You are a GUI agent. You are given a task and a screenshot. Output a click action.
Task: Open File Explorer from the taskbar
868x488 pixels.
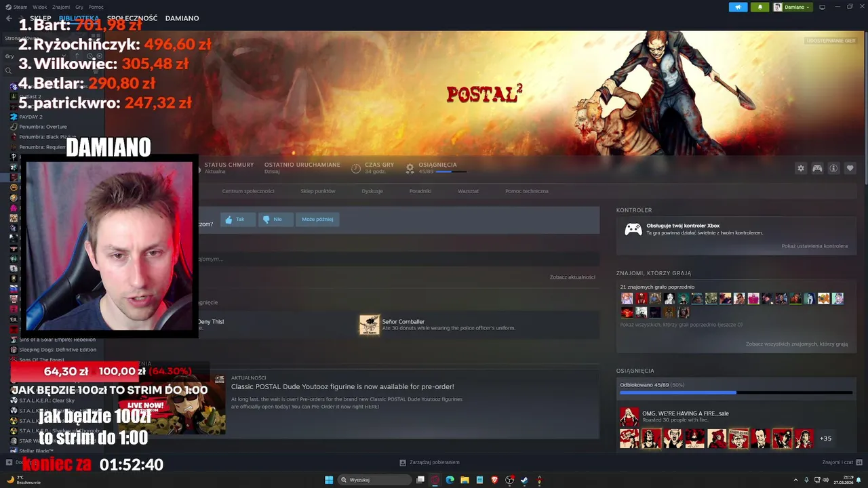coord(465,480)
